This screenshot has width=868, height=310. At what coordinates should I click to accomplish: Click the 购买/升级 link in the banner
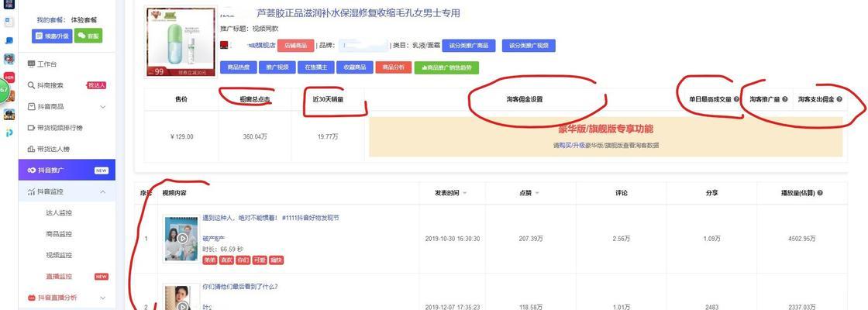click(x=573, y=146)
